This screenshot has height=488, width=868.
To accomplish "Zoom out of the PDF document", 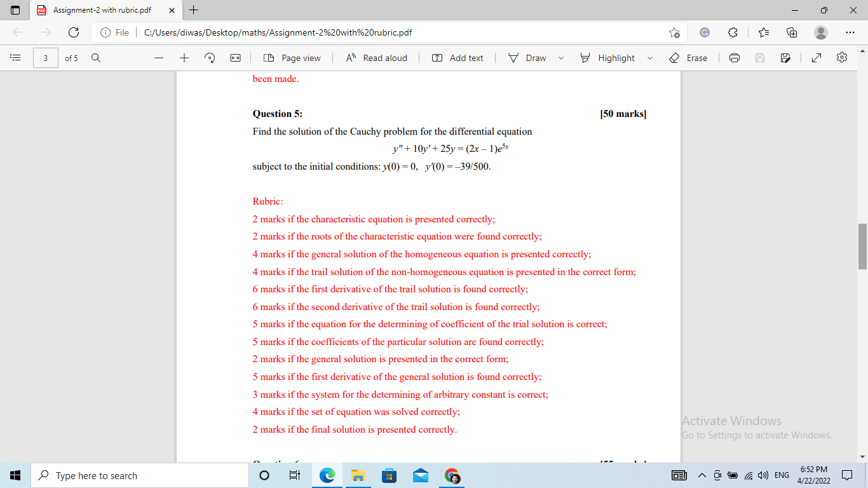I will pos(158,58).
